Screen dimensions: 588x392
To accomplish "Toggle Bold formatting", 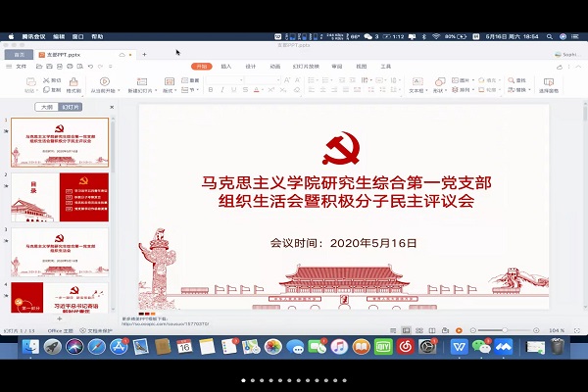I will tap(211, 89).
